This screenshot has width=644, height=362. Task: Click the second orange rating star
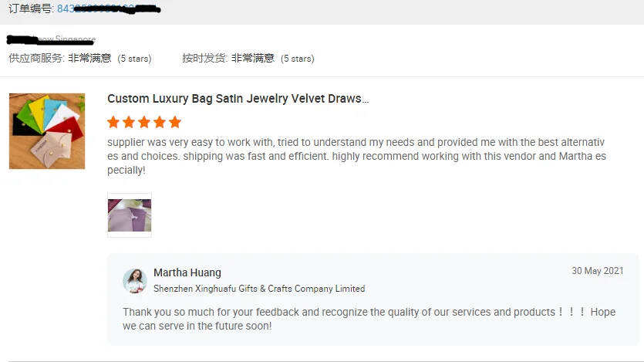coord(129,122)
